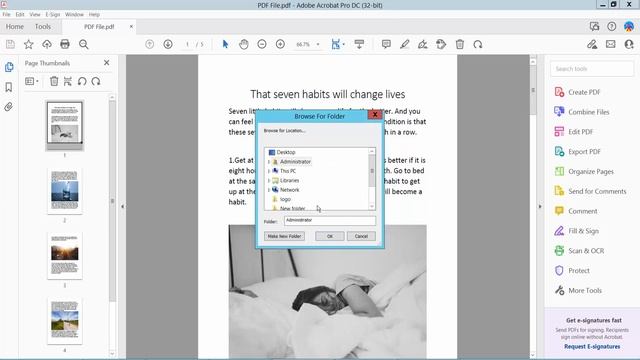Open the Bookmarks sidebar icon
This screenshot has height=360, width=640.
[x=9, y=87]
